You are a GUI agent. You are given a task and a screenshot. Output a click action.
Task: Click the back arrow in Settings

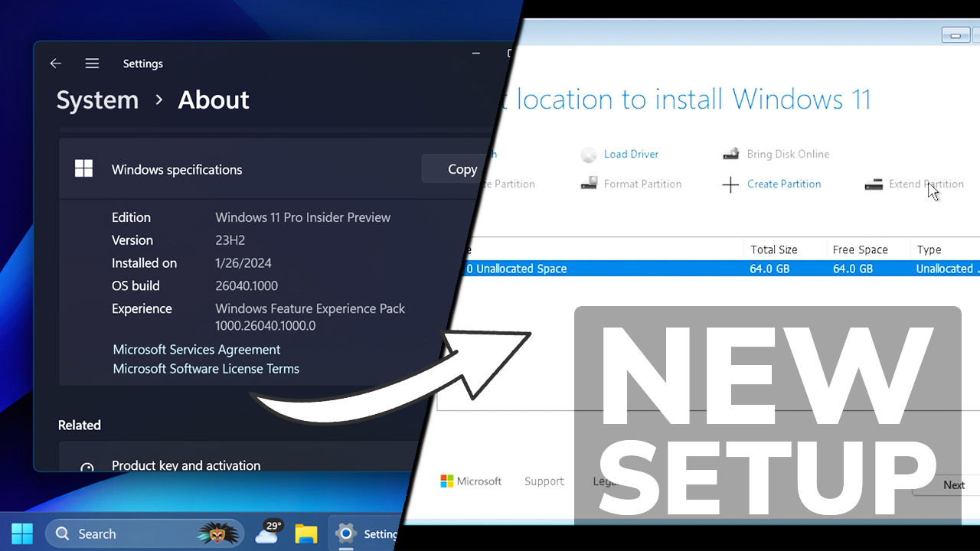55,64
